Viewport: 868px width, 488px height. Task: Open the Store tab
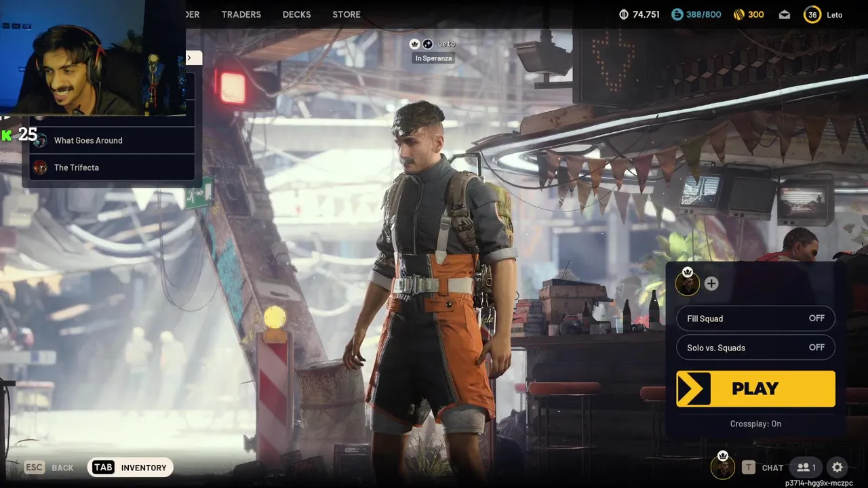pos(347,14)
